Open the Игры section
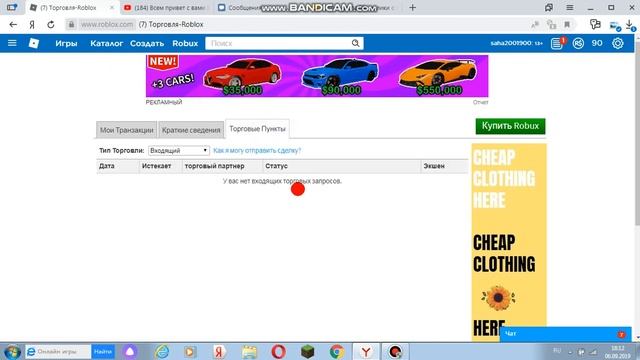 (66, 43)
